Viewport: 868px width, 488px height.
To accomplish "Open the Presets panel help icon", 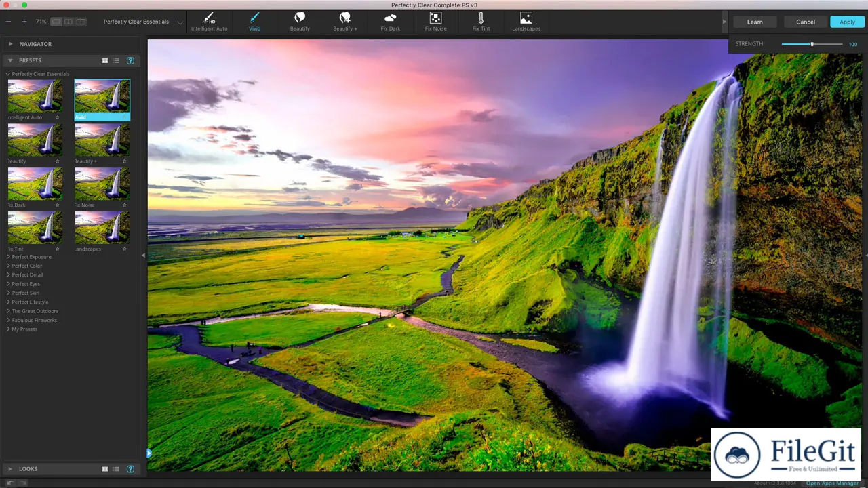I will coord(130,60).
